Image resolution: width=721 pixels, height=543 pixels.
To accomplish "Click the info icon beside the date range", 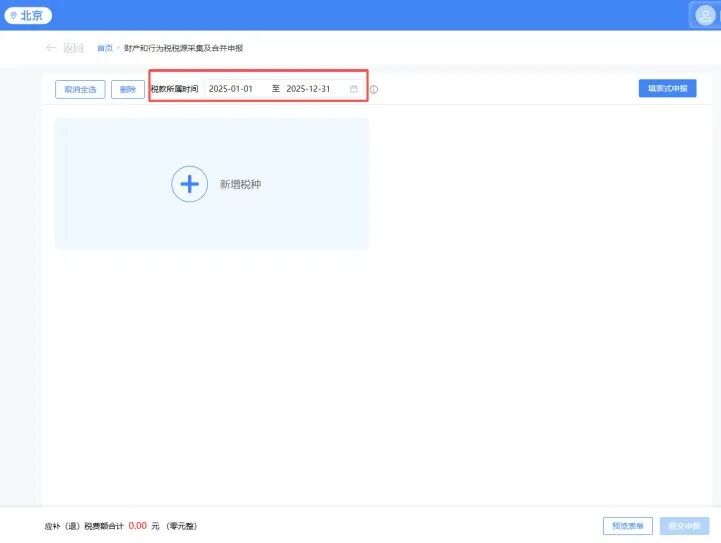I will [374, 90].
